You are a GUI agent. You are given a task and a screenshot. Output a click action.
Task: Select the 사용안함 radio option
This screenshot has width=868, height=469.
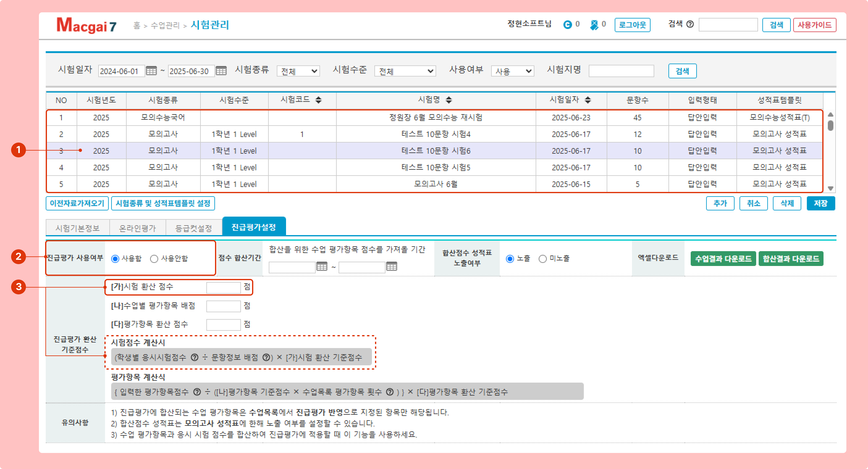(154, 259)
